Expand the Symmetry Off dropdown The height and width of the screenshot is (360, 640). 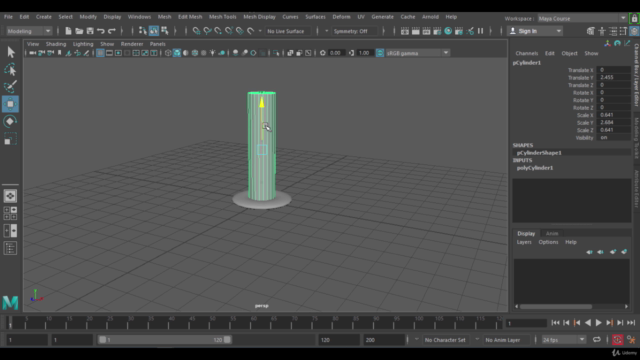point(356,31)
